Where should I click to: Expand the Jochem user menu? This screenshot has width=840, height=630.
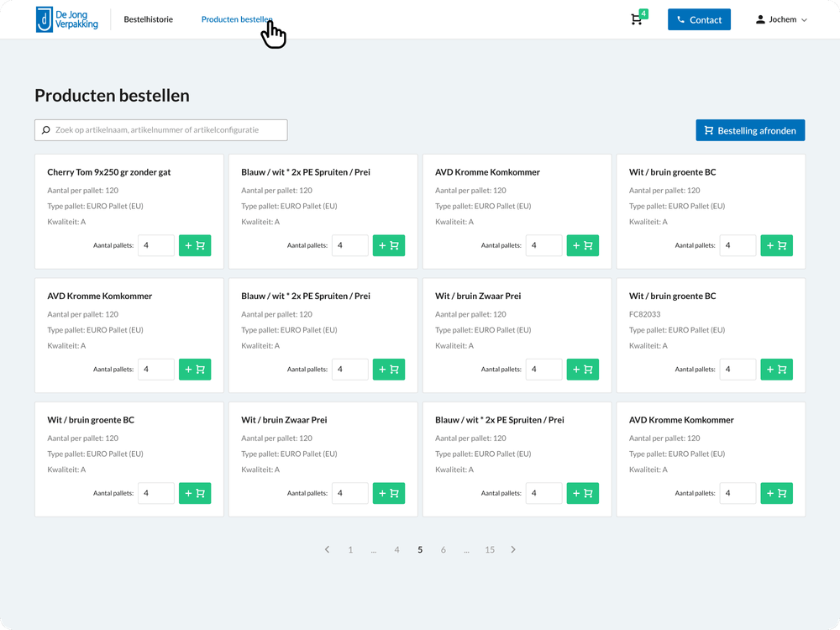[781, 19]
